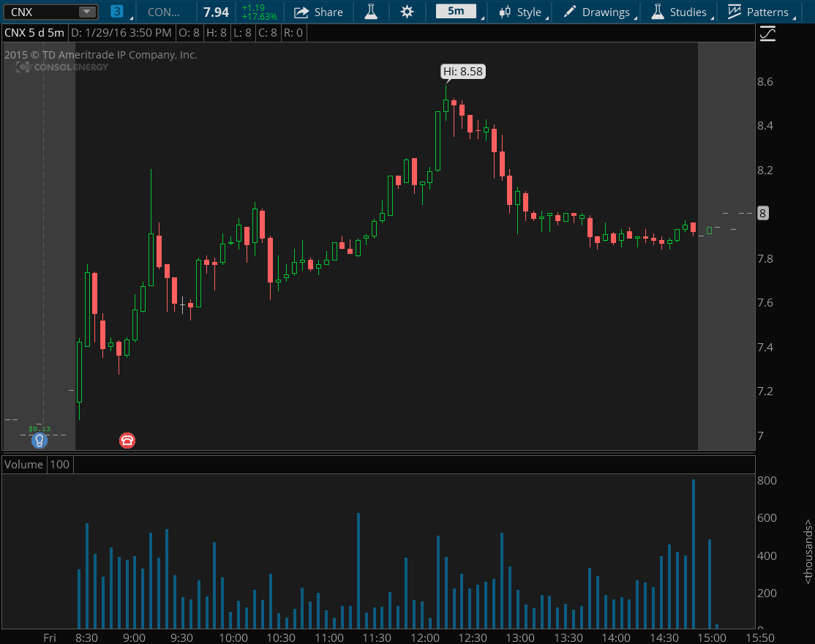Click the current price marker 8 on axis
The image size is (815, 644).
(x=762, y=214)
